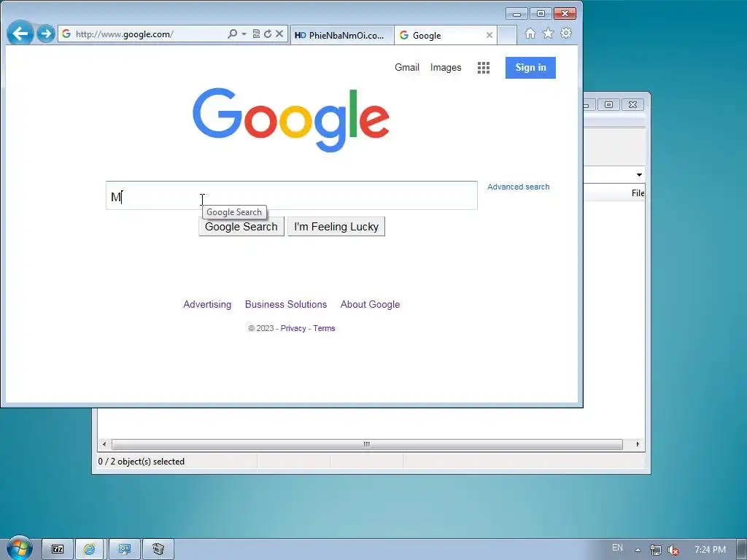Click the search magnifier in address bar

pyautogui.click(x=232, y=34)
